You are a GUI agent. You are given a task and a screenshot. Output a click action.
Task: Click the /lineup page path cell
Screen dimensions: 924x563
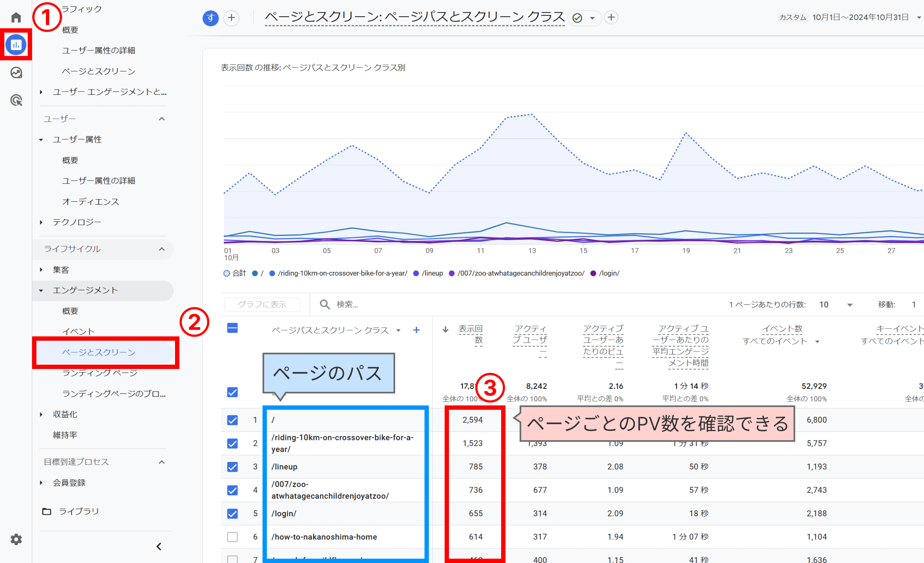[x=284, y=467]
